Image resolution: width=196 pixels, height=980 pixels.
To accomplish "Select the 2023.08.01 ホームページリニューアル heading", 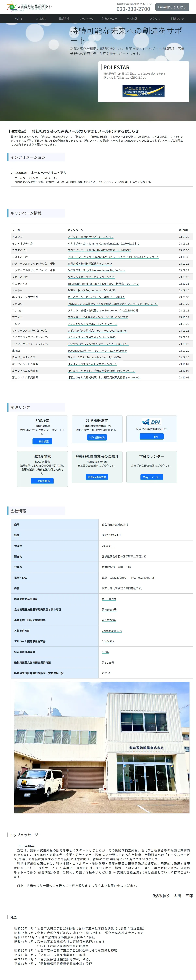I will [38, 173].
